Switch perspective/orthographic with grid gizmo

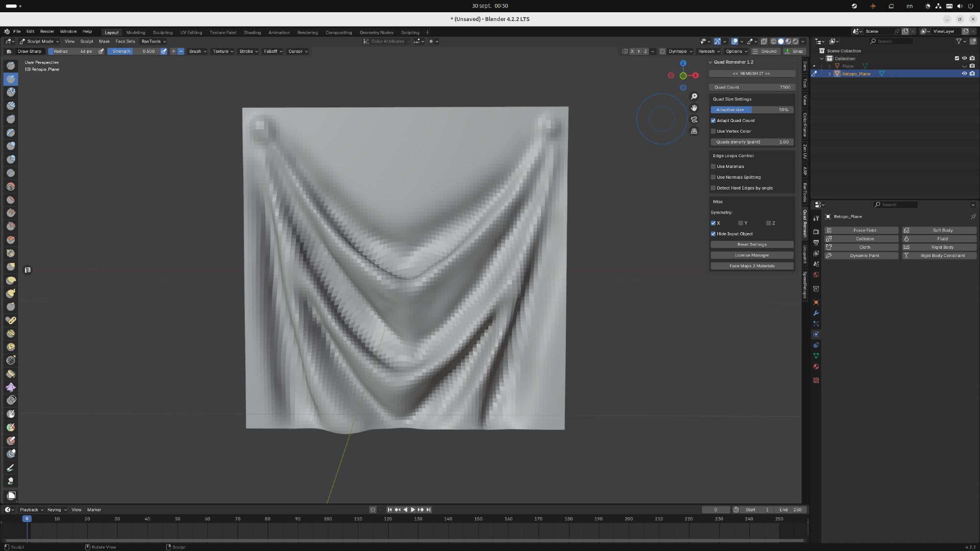tap(694, 131)
